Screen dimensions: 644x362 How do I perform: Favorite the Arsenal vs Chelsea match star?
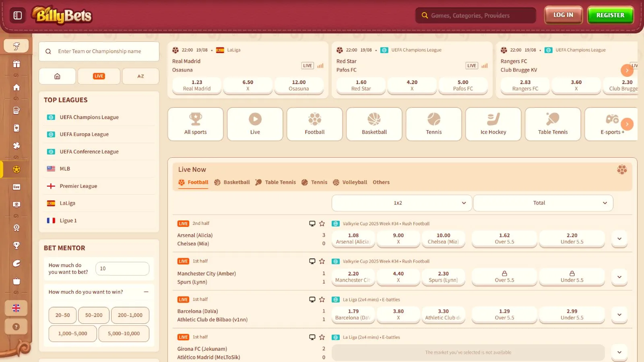click(x=322, y=224)
